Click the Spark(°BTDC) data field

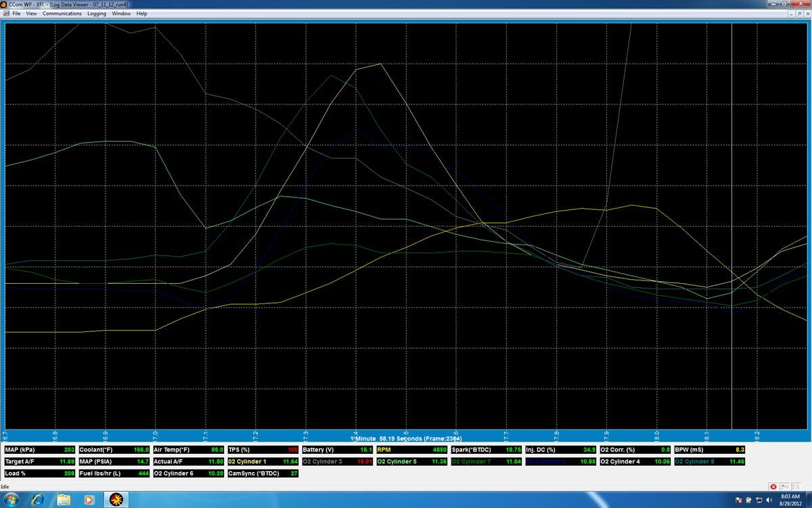[486, 450]
